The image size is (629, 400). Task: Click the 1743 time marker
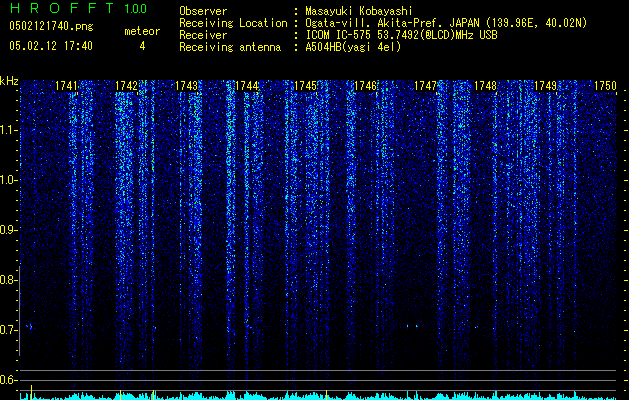click(187, 86)
